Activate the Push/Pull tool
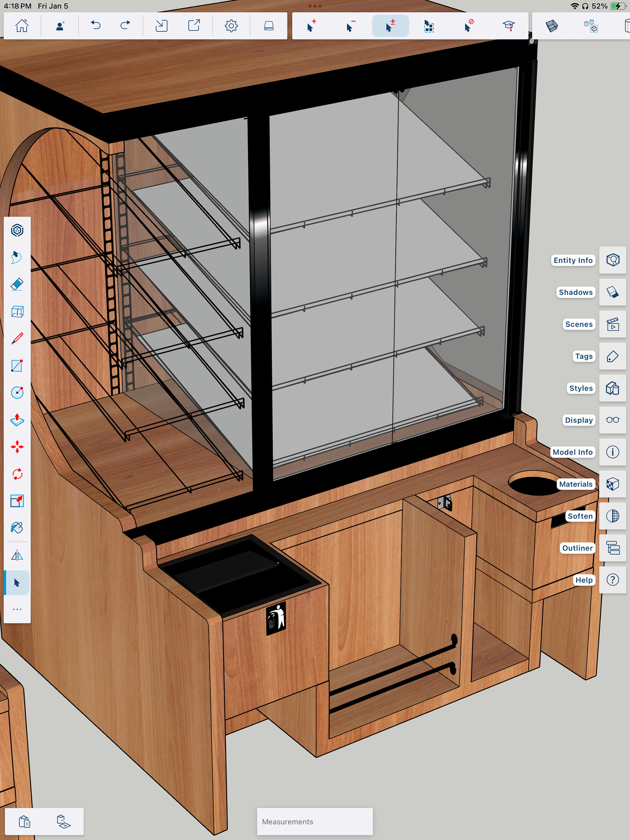The height and width of the screenshot is (840, 630). 17,420
